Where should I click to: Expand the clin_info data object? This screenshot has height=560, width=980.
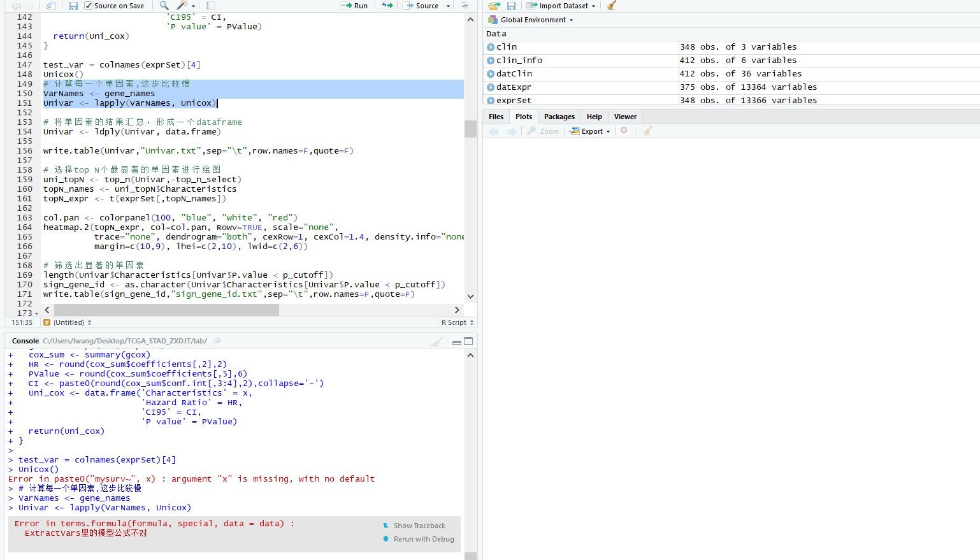pyautogui.click(x=491, y=61)
